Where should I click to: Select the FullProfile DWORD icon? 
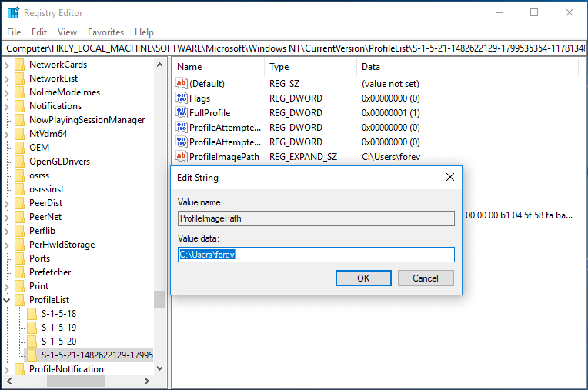coord(182,113)
